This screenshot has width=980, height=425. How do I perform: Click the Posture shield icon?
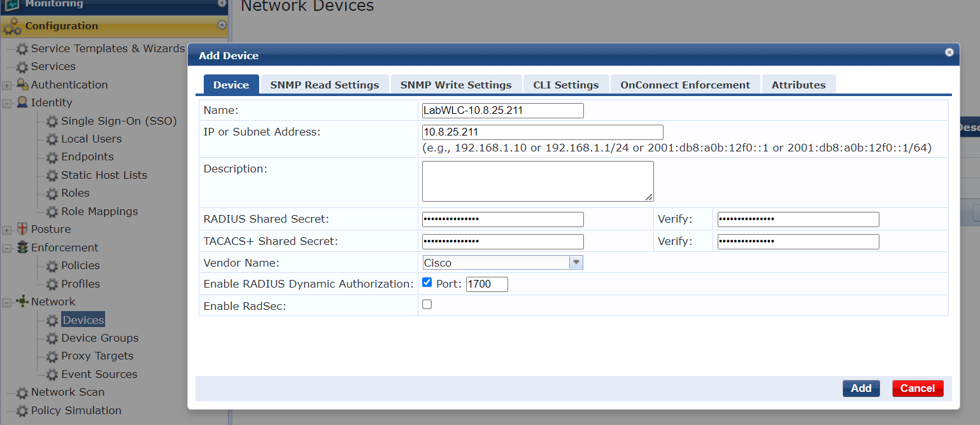[x=22, y=229]
